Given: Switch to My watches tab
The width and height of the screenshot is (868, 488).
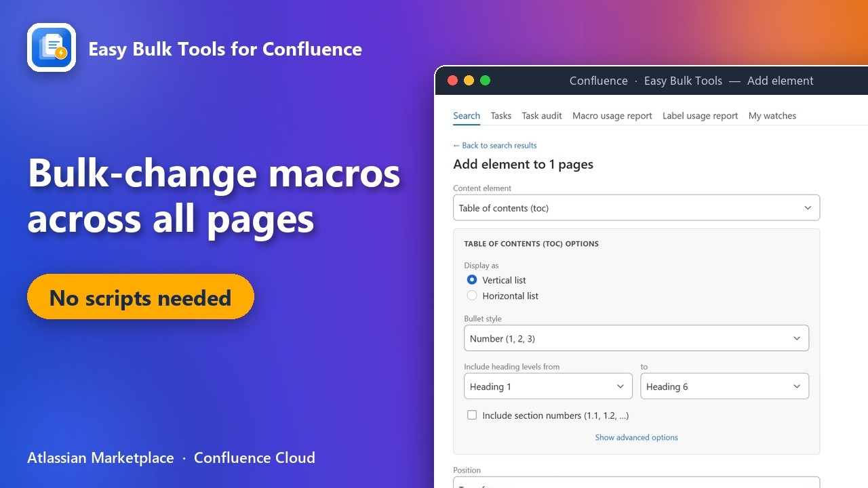Looking at the screenshot, I should pos(772,116).
